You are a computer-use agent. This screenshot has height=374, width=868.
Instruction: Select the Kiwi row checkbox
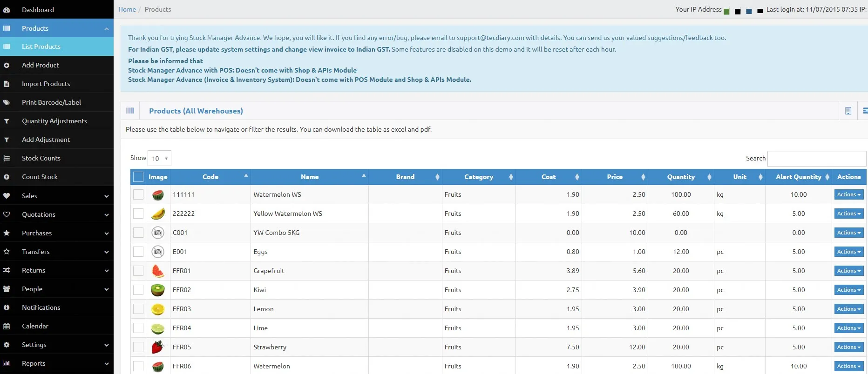(x=138, y=290)
